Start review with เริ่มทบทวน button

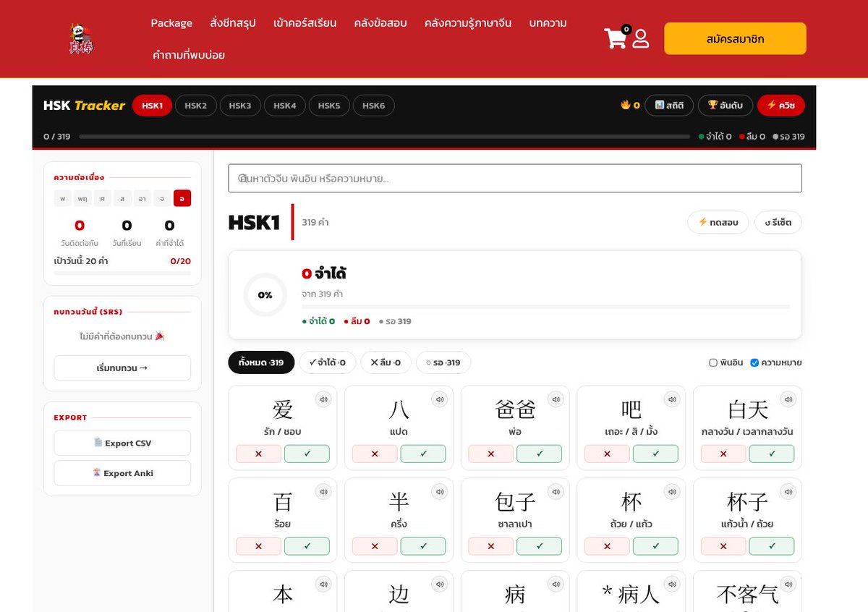click(x=122, y=368)
